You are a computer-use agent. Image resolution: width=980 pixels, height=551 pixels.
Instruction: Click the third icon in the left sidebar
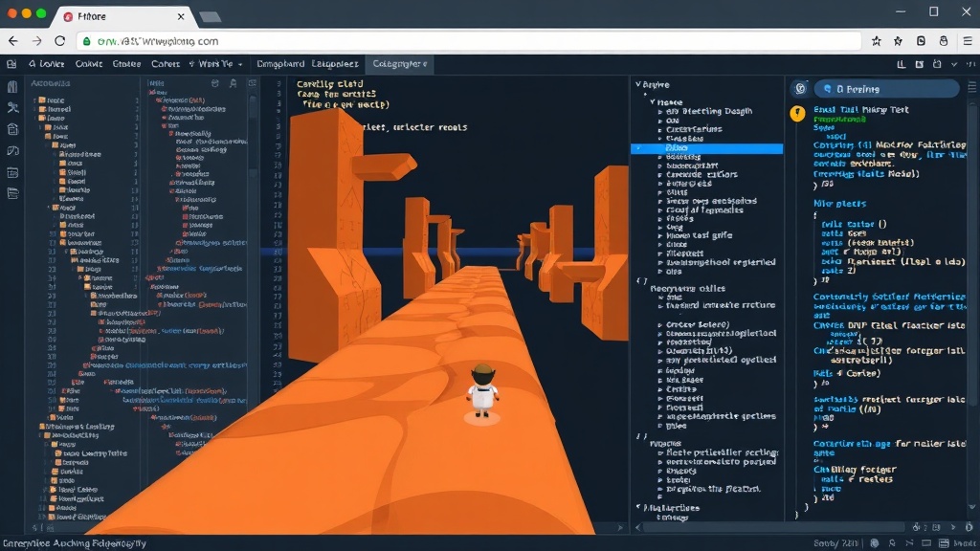click(11, 129)
